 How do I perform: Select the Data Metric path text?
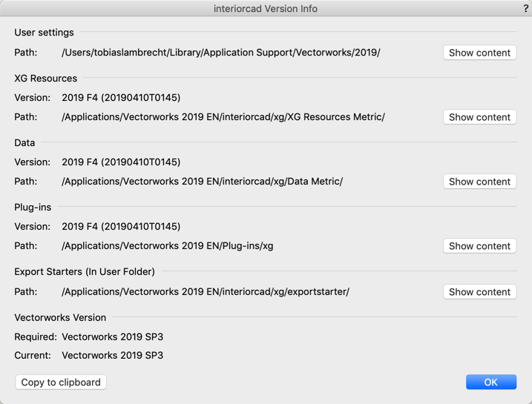[203, 182]
